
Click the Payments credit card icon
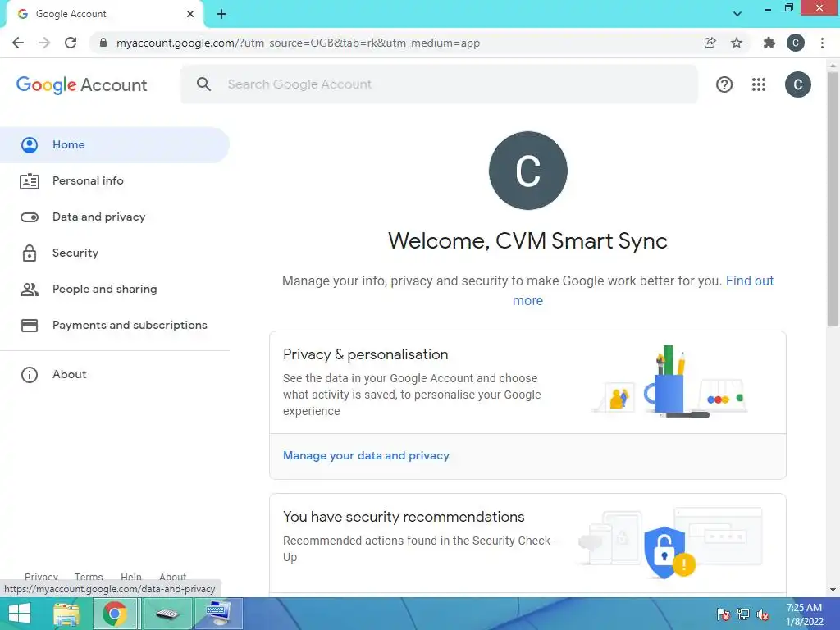click(x=30, y=325)
